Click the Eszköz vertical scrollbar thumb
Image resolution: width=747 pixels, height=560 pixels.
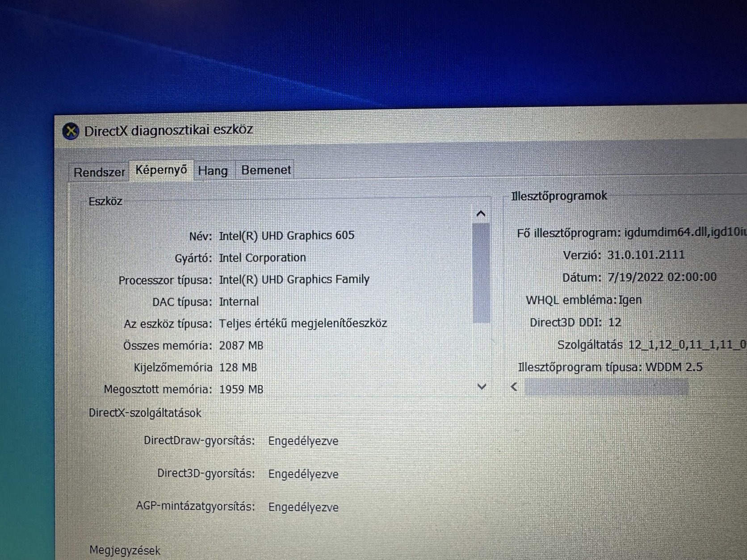point(481,272)
